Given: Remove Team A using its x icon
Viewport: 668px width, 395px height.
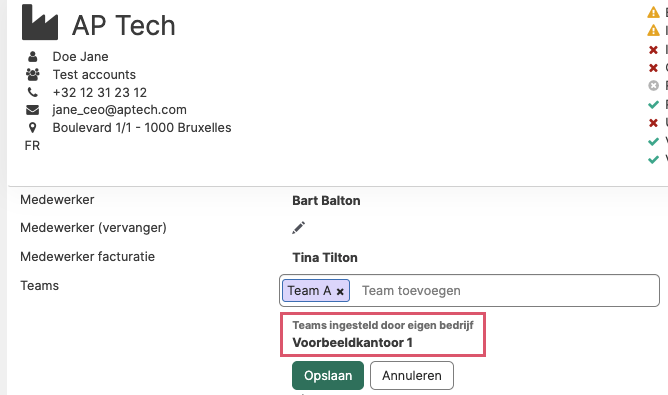Looking at the screenshot, I should 340,291.
